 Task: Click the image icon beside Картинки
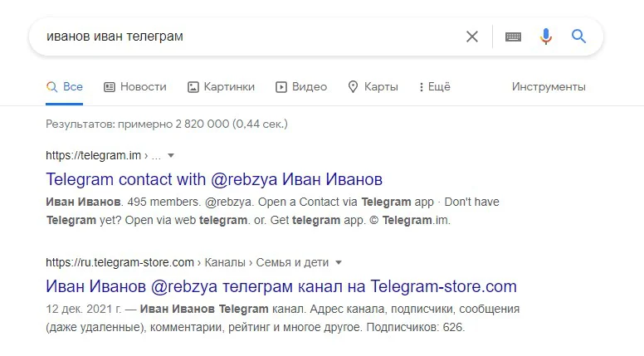[193, 87]
